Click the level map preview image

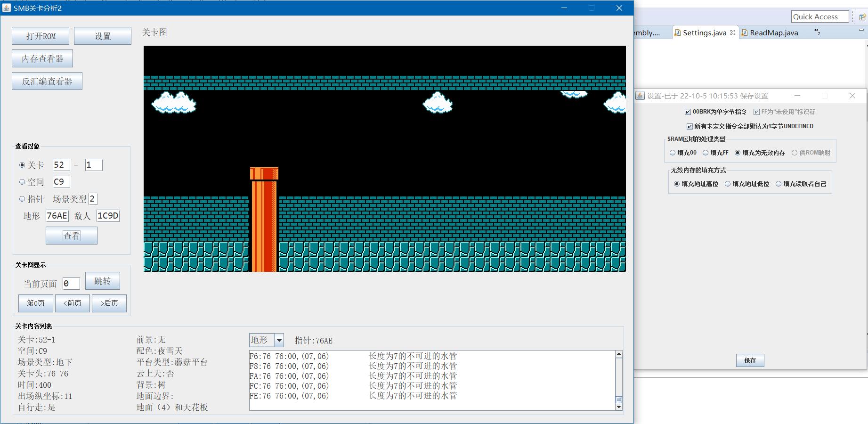tap(385, 159)
